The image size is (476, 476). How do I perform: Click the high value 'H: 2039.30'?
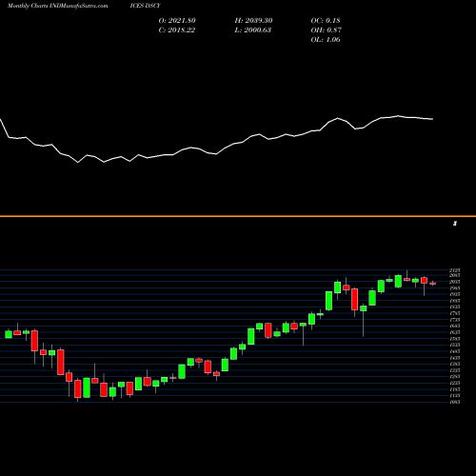(x=253, y=21)
